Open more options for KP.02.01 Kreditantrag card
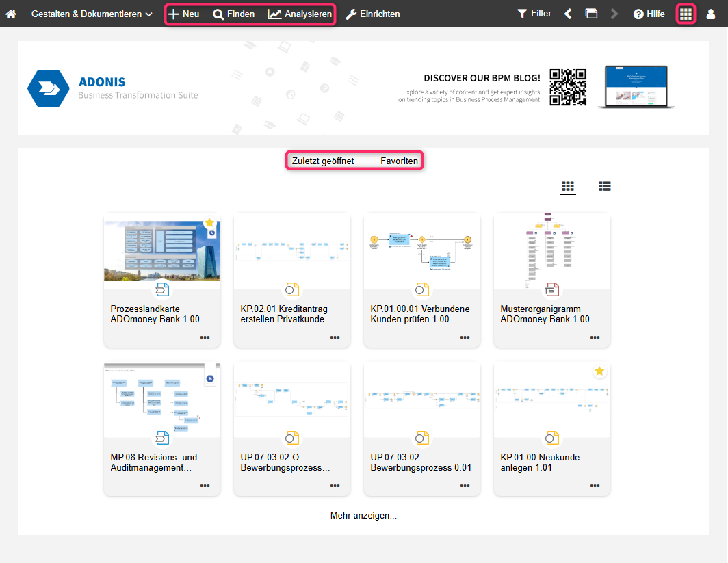This screenshot has width=728, height=563. click(335, 337)
